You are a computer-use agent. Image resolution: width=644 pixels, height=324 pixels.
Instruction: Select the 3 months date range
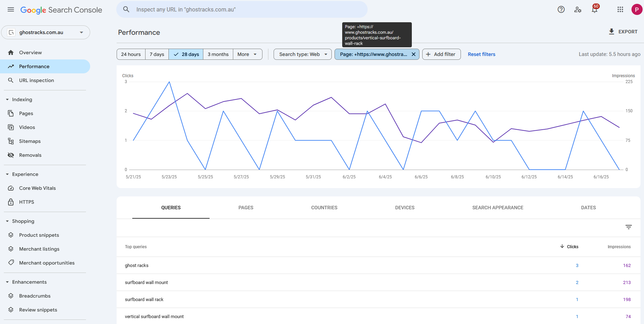pyautogui.click(x=218, y=54)
